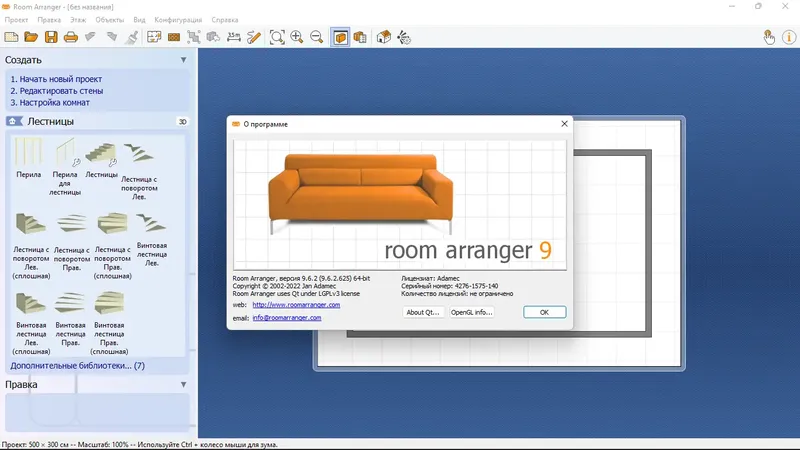The height and width of the screenshot is (450, 800).
Task: Confirm the About dialog with OK
Action: pos(544,312)
